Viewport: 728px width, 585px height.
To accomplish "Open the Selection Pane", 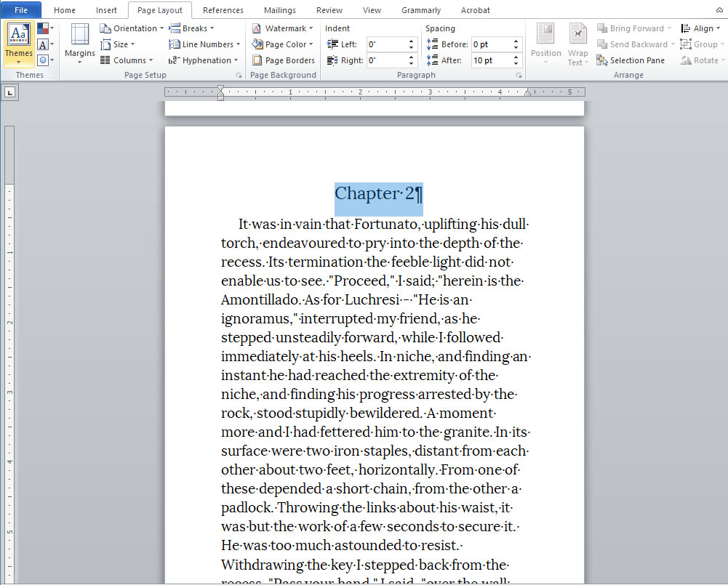I will click(630, 60).
